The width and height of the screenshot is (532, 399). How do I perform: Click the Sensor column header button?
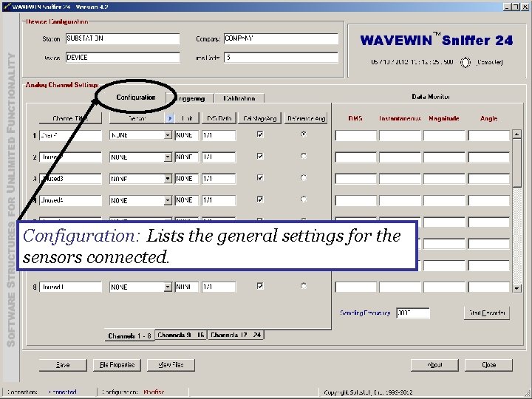pyautogui.click(x=137, y=118)
